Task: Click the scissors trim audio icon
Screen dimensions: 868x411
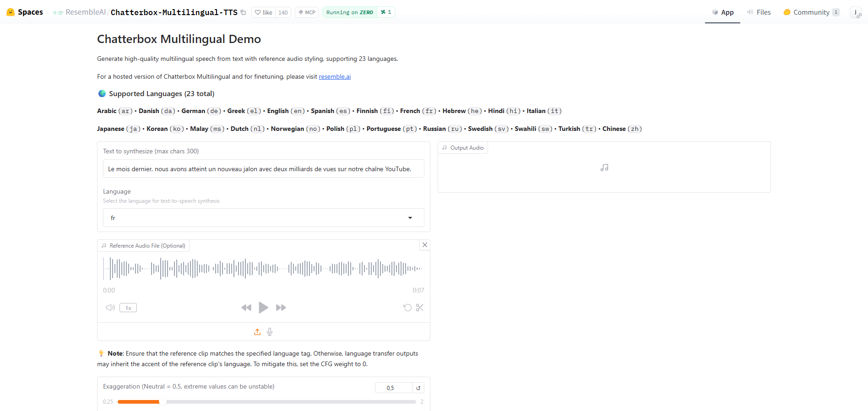Action: (419, 308)
